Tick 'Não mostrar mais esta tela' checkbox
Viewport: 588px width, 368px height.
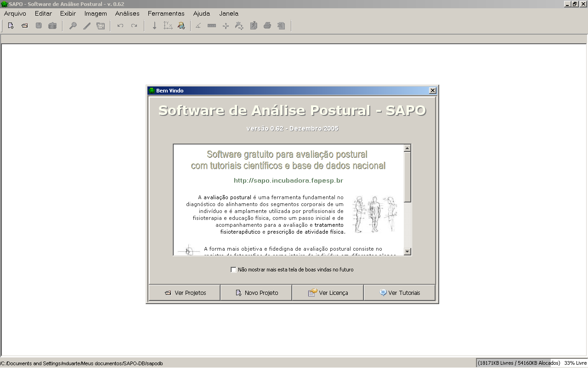pyautogui.click(x=233, y=270)
